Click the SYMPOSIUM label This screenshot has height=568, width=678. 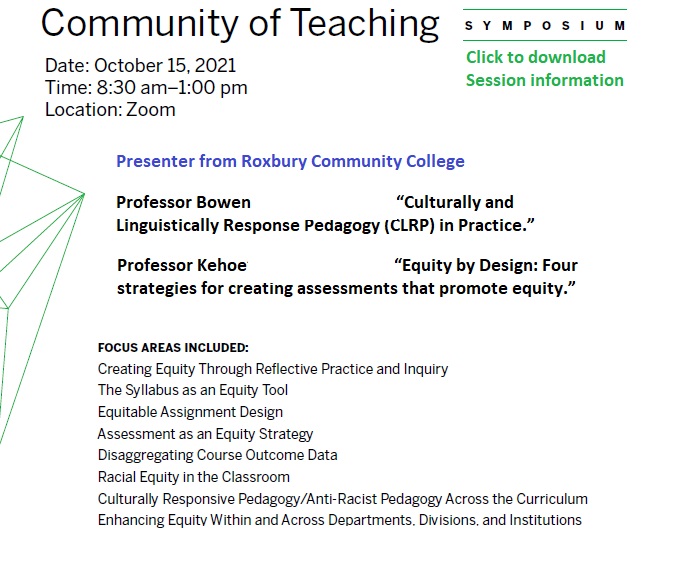pos(545,26)
